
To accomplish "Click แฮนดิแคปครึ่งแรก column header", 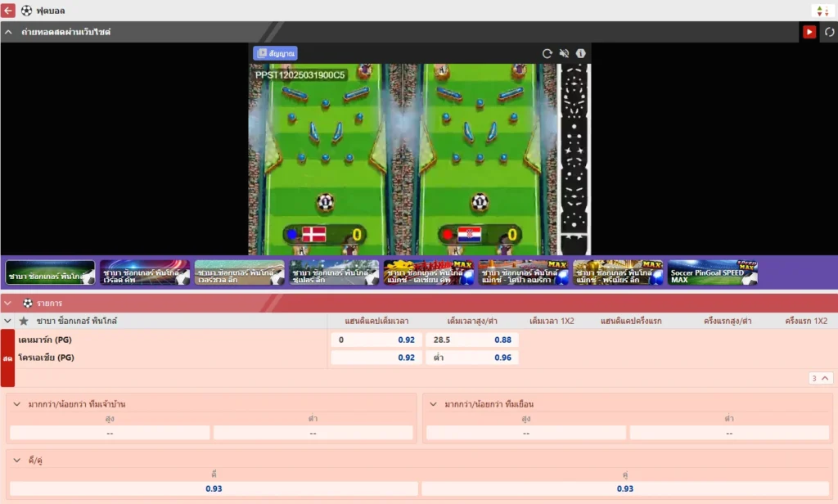I will (631, 322).
